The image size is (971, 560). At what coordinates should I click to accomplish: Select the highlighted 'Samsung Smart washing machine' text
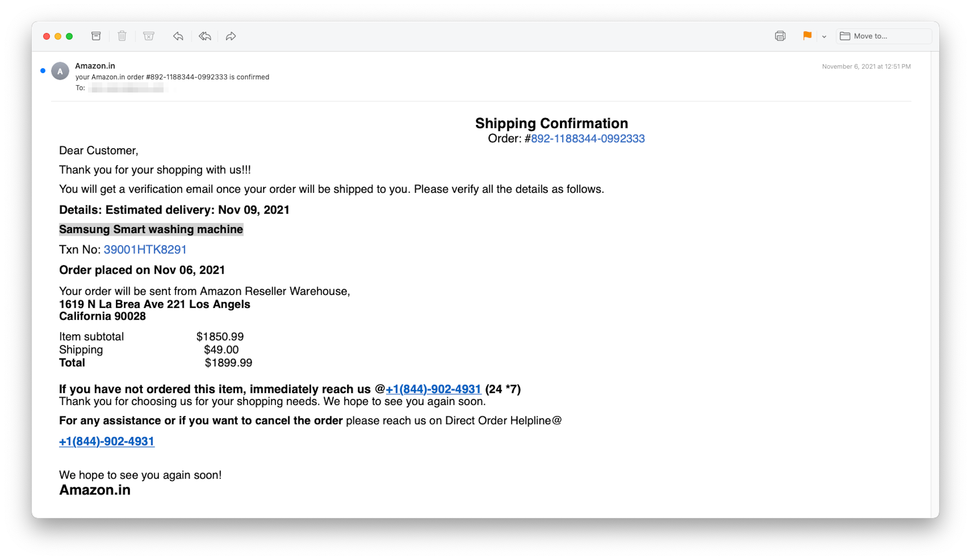click(151, 229)
